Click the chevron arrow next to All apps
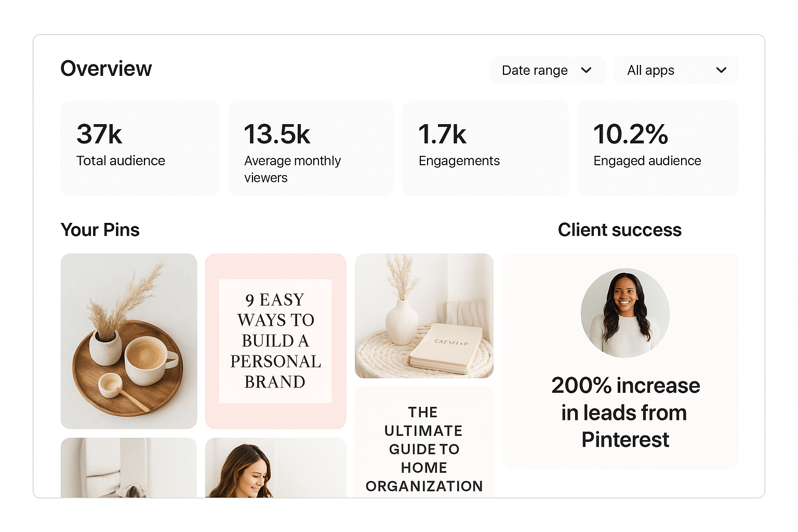Screen dimensions: 798x532 click(x=721, y=70)
